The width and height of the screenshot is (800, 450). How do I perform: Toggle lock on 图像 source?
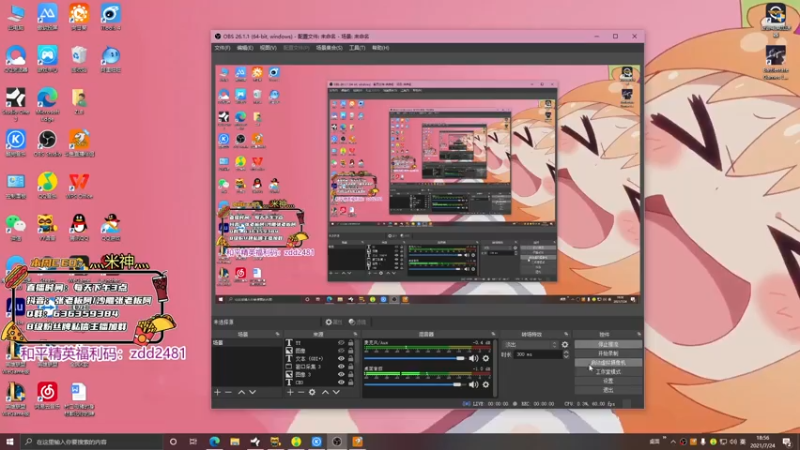tap(351, 351)
